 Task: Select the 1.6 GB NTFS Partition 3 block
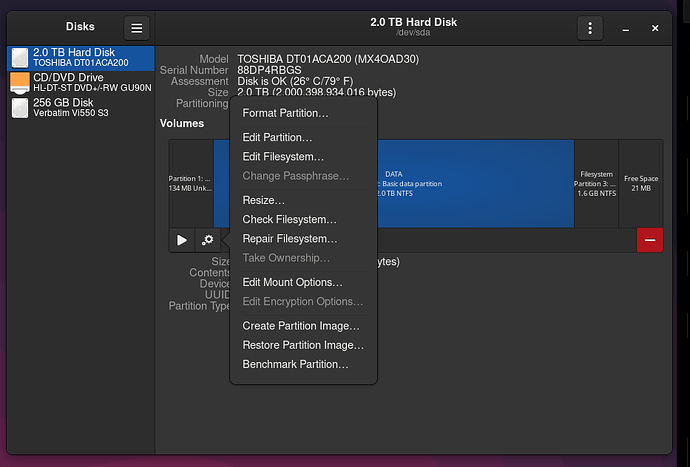[596, 184]
